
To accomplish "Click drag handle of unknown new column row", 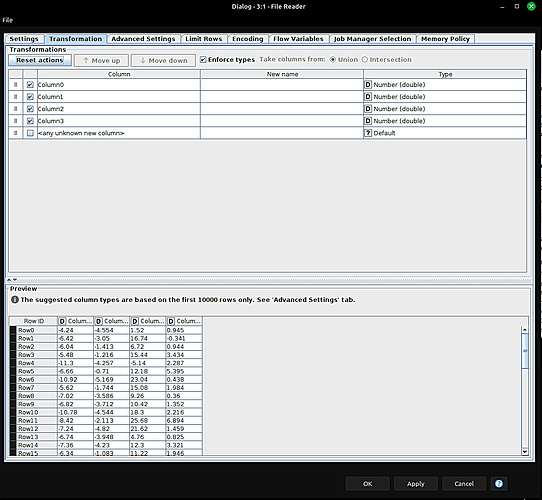I will pos(16,133).
